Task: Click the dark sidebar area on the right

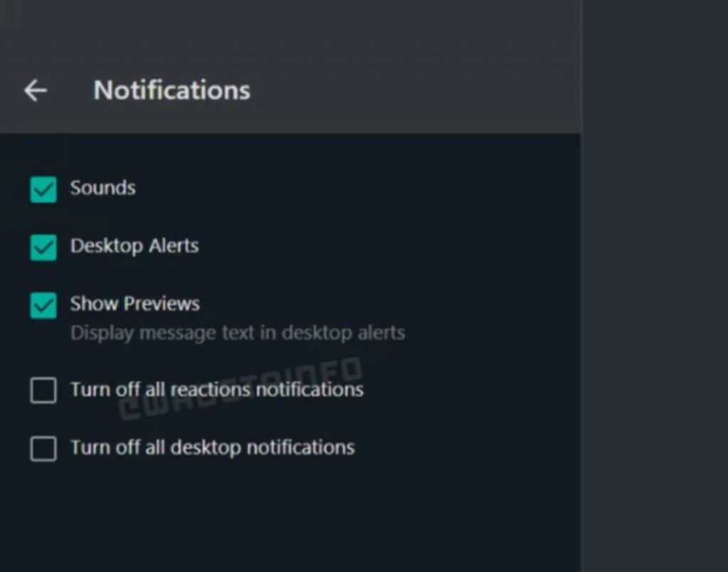Action: (654, 284)
